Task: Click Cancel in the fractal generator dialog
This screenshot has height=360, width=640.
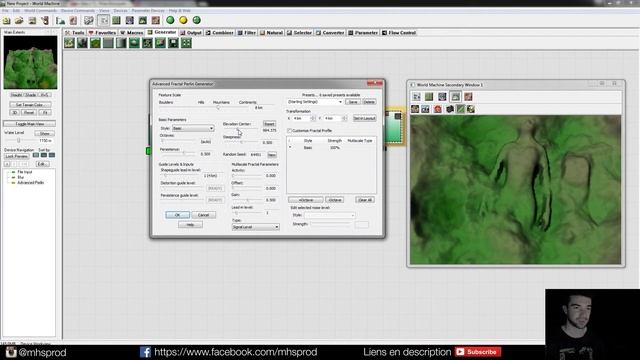Action: point(203,215)
